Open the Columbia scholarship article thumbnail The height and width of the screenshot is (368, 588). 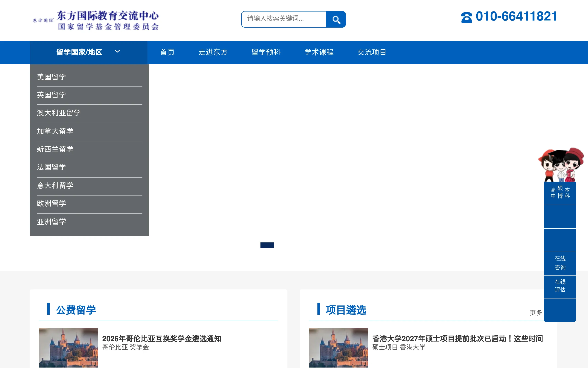tap(68, 348)
